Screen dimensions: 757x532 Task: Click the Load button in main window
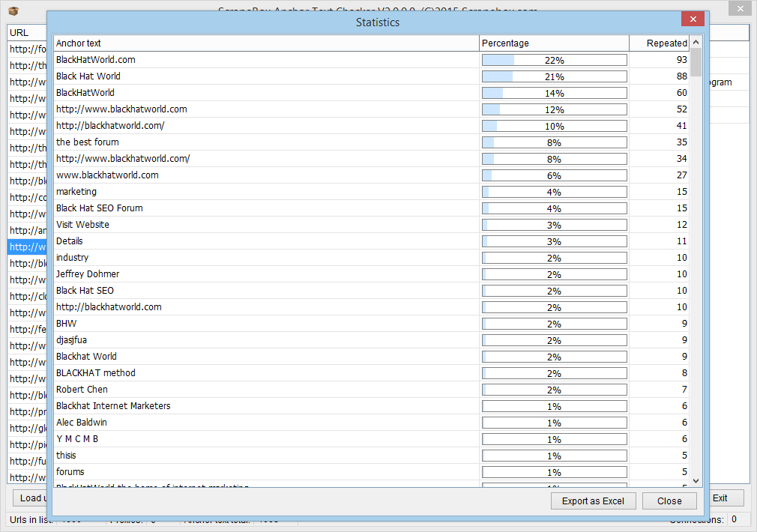[x=30, y=498]
